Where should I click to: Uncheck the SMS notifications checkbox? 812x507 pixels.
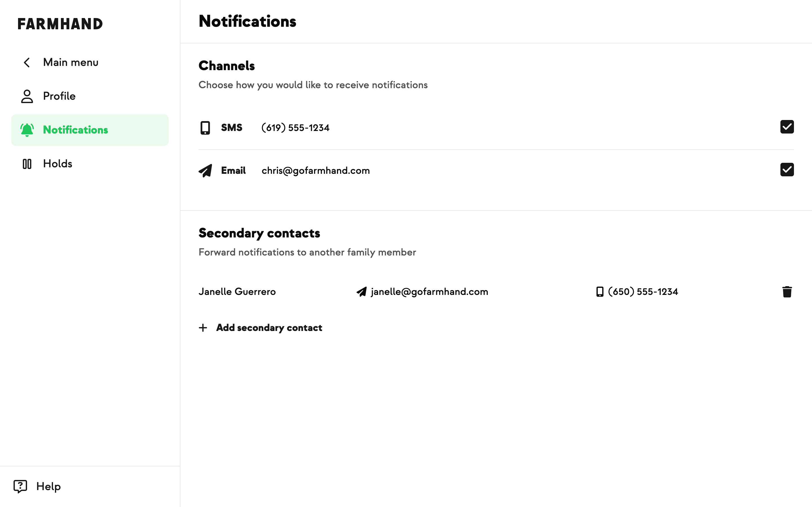(x=787, y=127)
